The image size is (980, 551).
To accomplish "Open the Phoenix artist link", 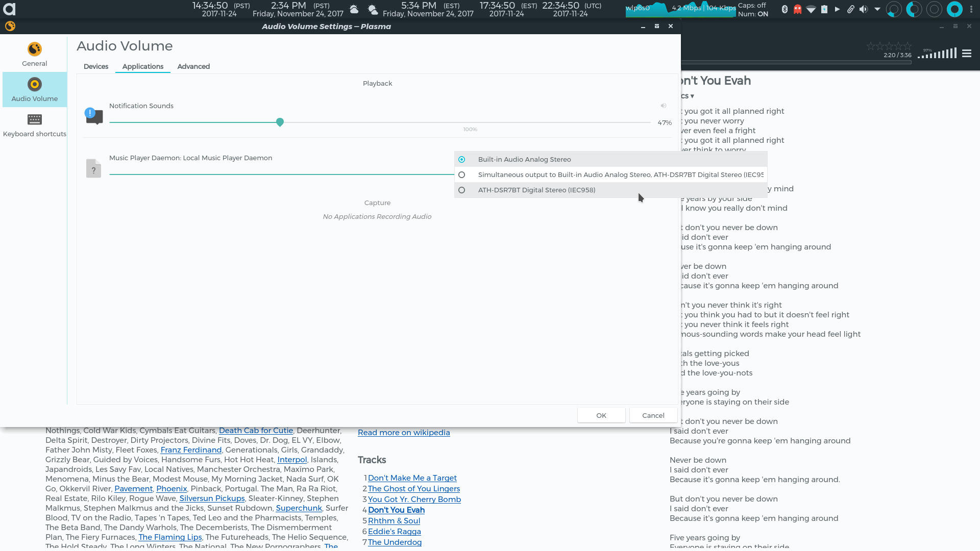I will 171,488.
